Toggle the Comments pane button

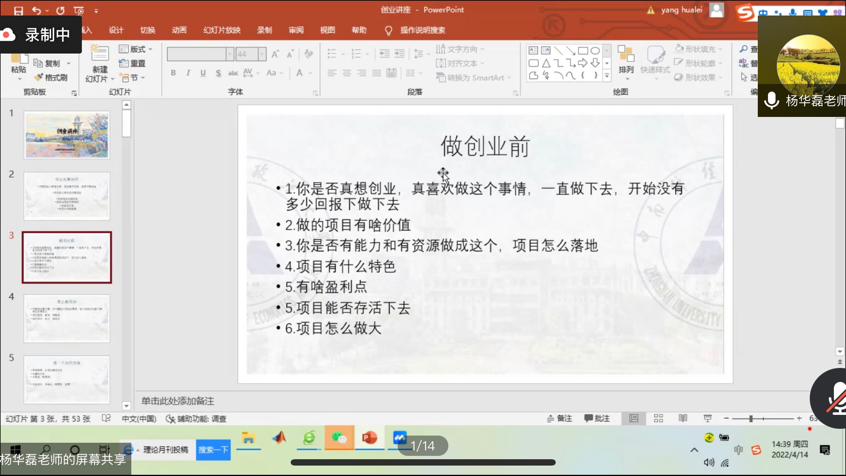coord(597,419)
